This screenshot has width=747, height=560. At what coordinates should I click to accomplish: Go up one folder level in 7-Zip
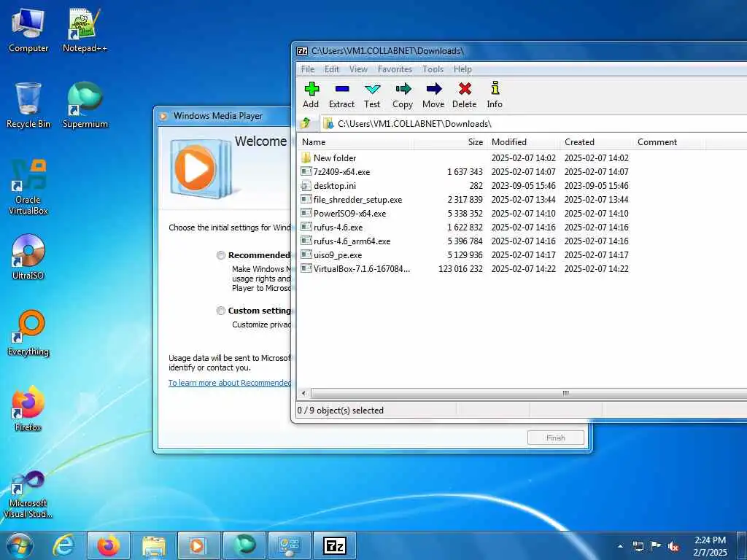[306, 123]
